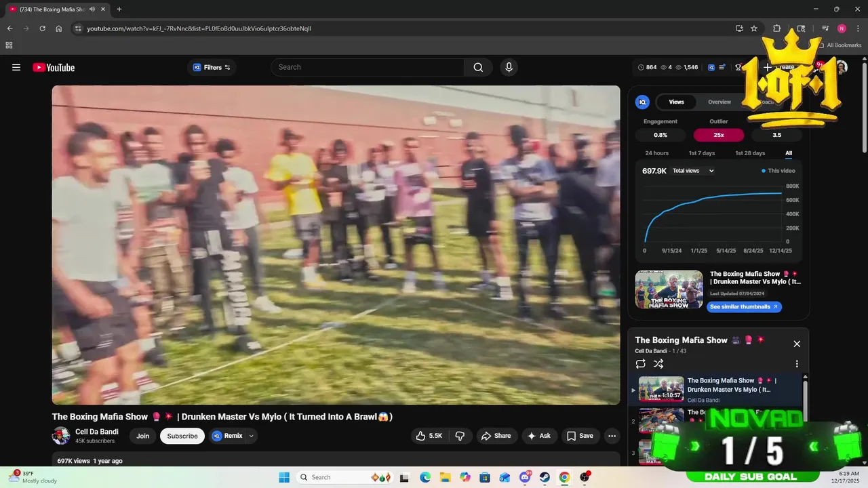
Task: Click See similar thumbnails button
Action: tap(744, 306)
